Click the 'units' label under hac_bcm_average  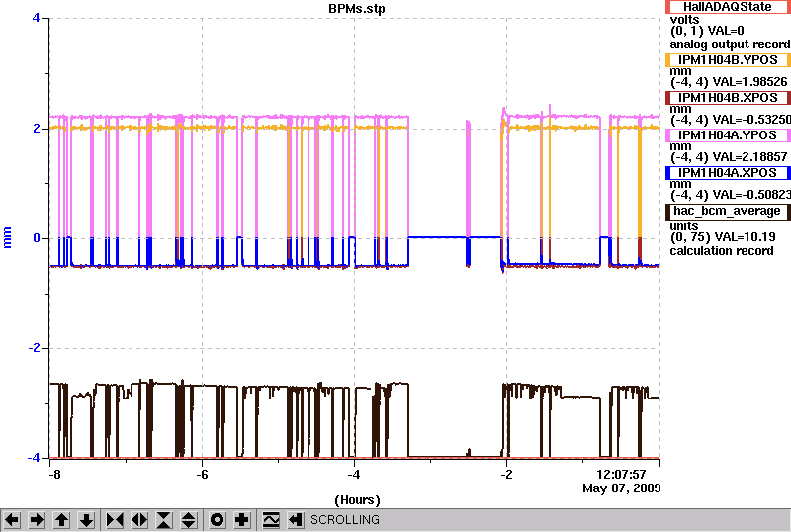coord(684,226)
